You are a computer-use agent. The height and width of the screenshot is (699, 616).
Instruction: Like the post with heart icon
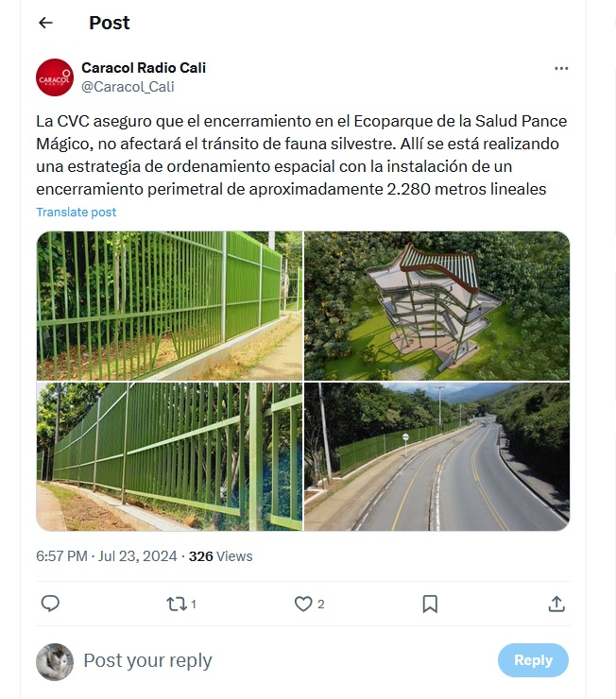[303, 604]
